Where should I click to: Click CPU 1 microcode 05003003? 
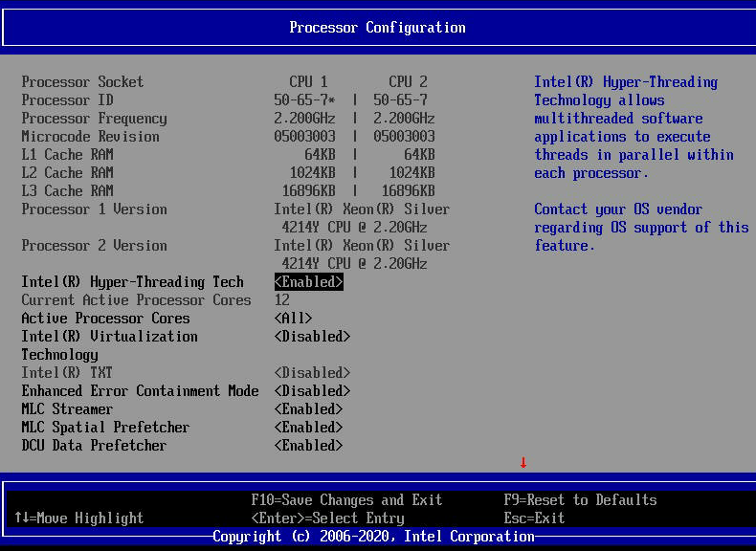tap(304, 137)
